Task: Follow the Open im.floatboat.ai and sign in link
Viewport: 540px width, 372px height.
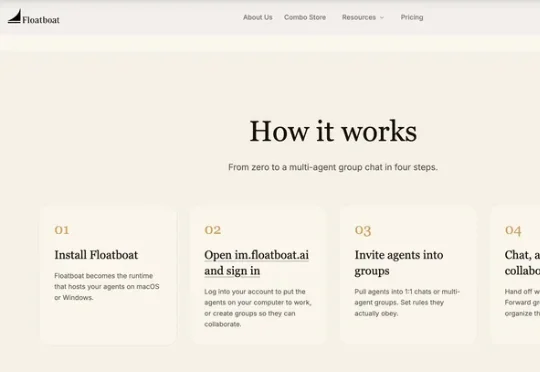Action: pos(256,263)
